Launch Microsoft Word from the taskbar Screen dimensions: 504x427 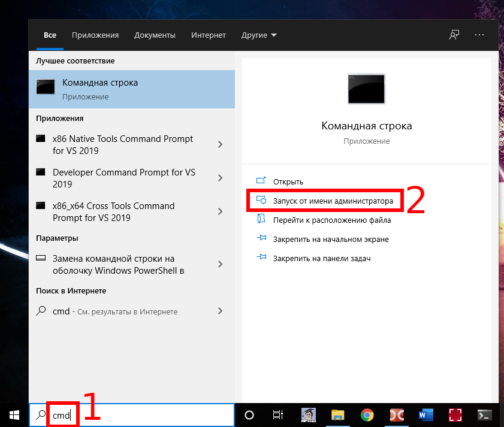click(426, 415)
